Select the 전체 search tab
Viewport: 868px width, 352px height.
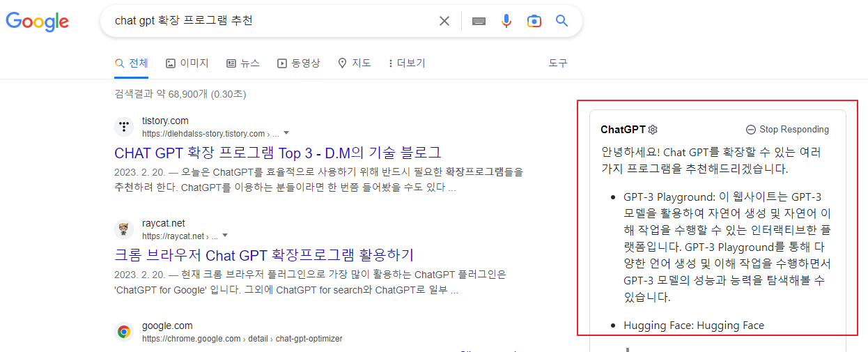click(132, 63)
